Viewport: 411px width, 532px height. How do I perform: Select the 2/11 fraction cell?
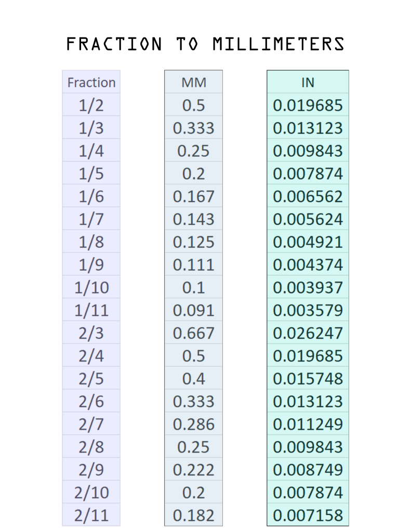pos(91,515)
